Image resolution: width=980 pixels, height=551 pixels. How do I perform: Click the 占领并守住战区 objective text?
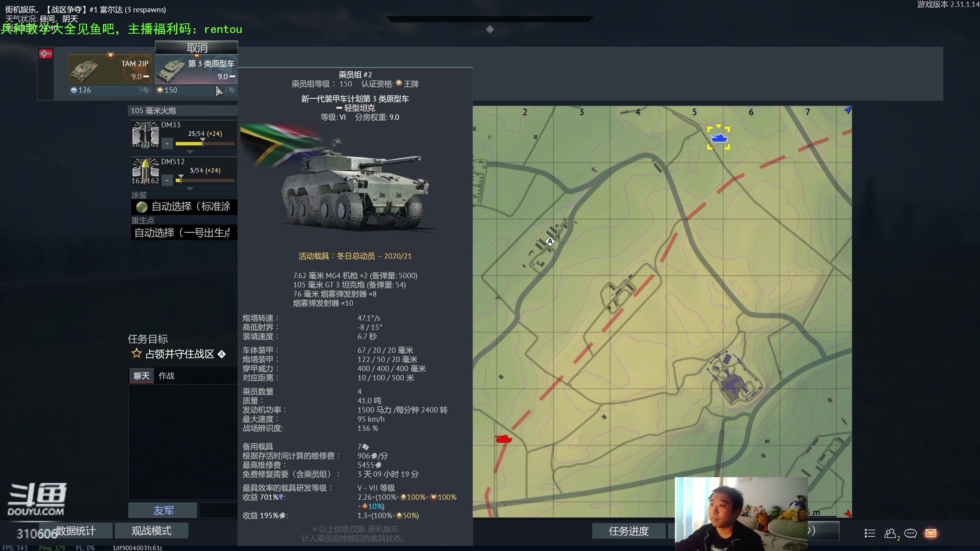[180, 354]
